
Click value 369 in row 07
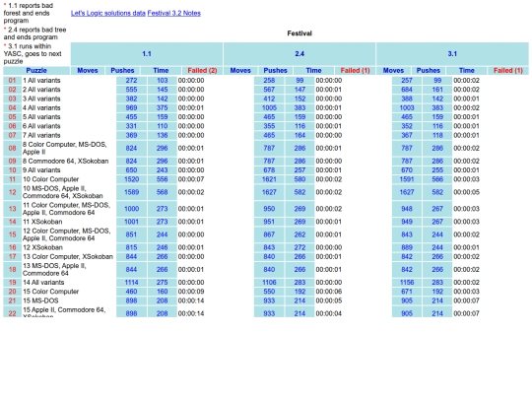click(x=131, y=135)
